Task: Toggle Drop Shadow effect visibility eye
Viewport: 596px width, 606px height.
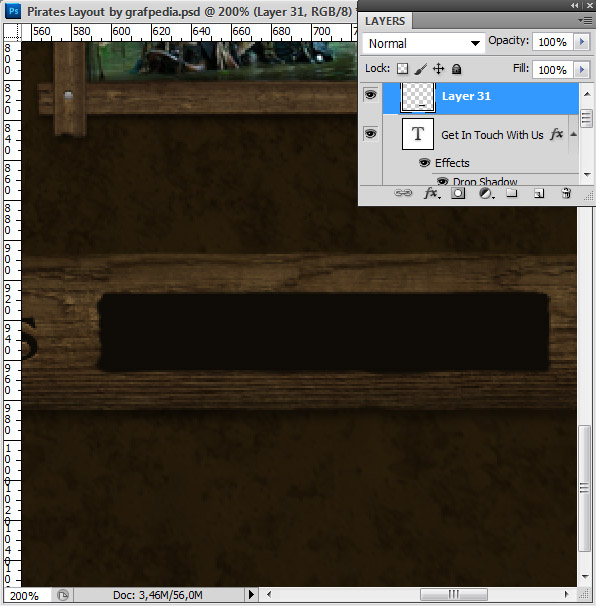Action: (x=443, y=181)
